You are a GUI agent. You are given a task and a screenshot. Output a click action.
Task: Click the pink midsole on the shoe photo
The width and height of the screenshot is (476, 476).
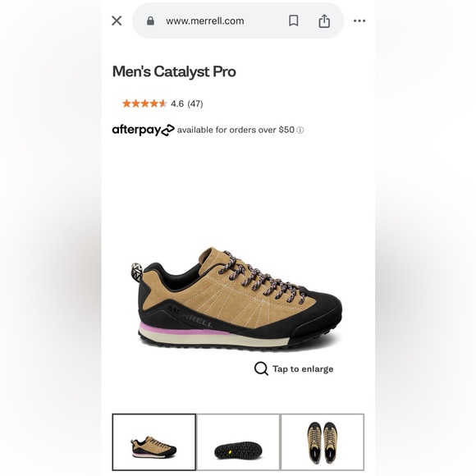coord(182,330)
